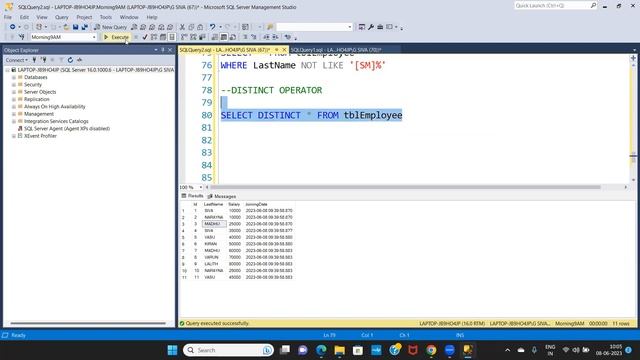
Task: Click the Cut scissors icon
Action: point(182,27)
